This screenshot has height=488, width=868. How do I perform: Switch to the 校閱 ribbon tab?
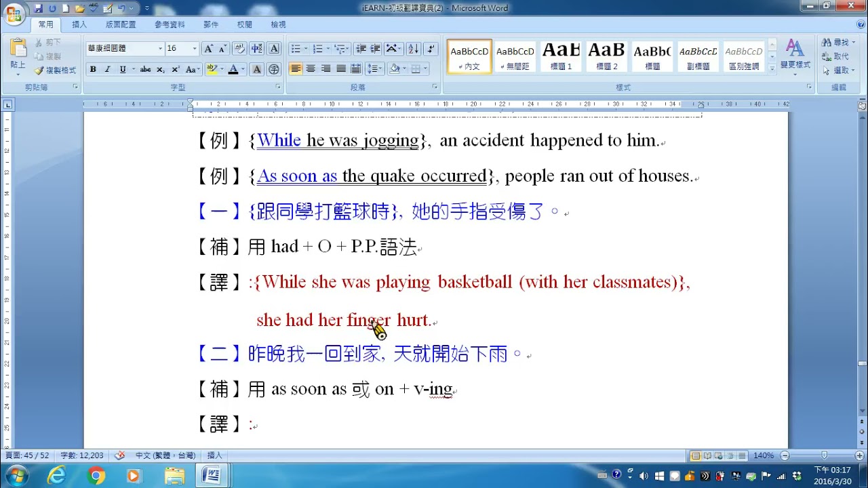(x=245, y=24)
